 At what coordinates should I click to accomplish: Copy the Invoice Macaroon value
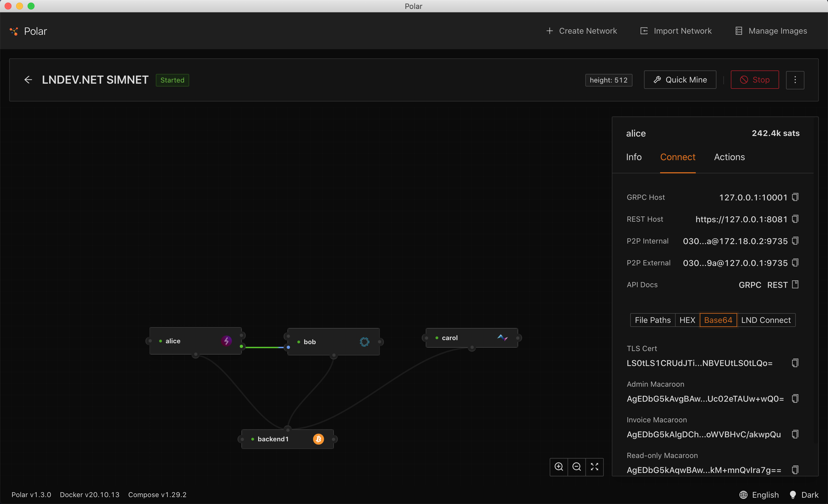pyautogui.click(x=795, y=434)
